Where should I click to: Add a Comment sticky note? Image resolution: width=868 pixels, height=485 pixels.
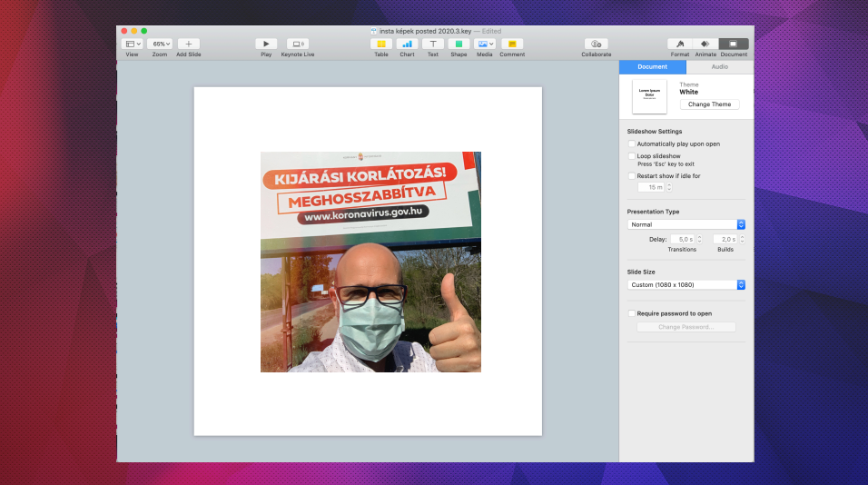click(512, 44)
